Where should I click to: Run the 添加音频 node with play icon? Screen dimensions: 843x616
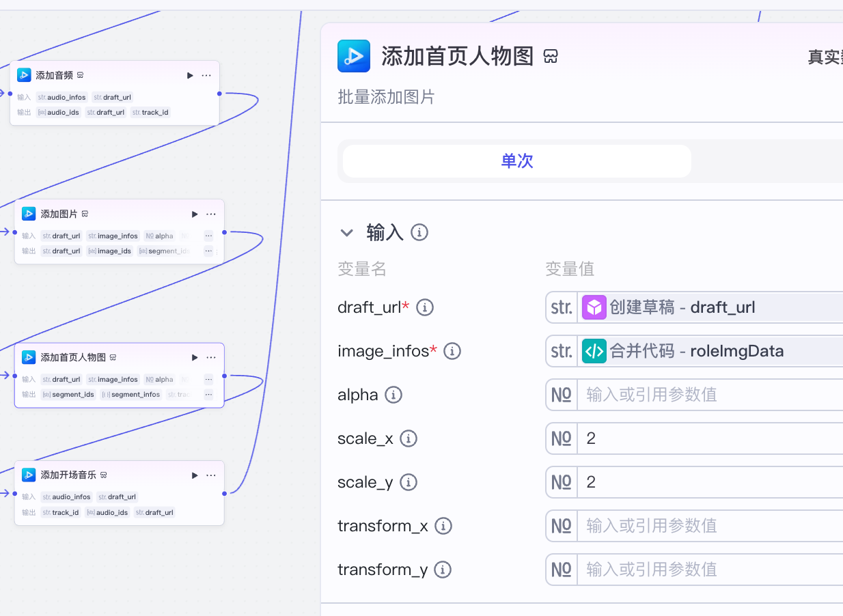pos(190,75)
